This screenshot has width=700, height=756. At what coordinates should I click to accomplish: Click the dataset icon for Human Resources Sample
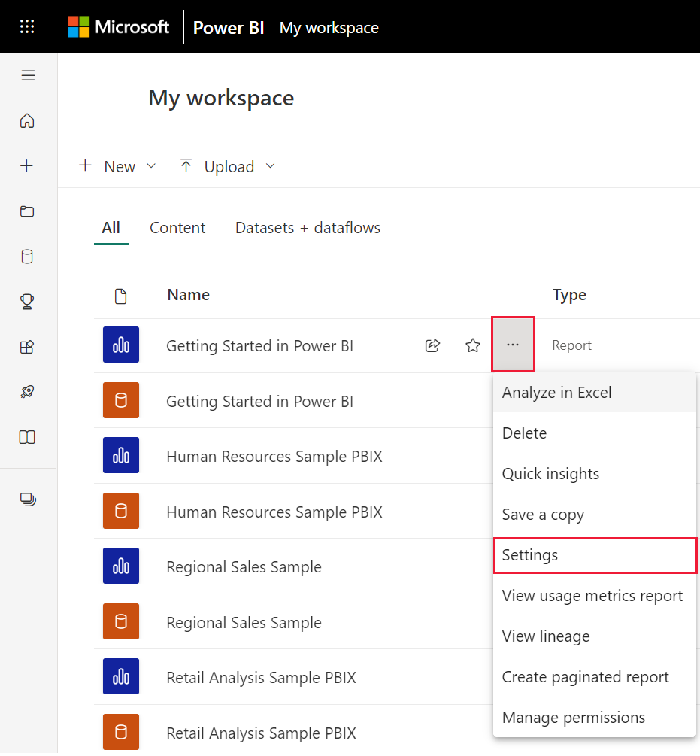click(121, 511)
